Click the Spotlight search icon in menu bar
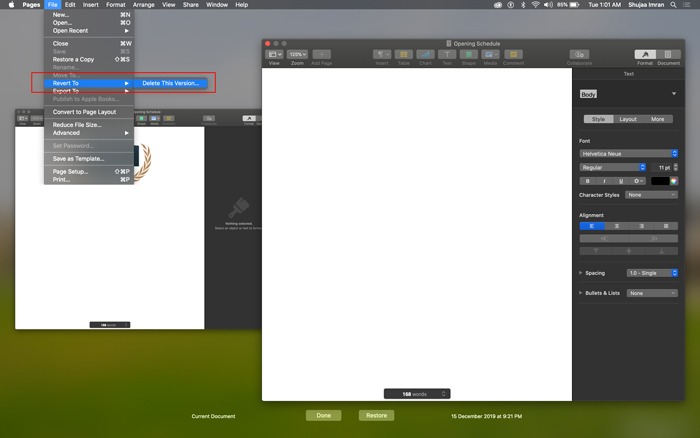The image size is (700, 438). [x=673, y=5]
